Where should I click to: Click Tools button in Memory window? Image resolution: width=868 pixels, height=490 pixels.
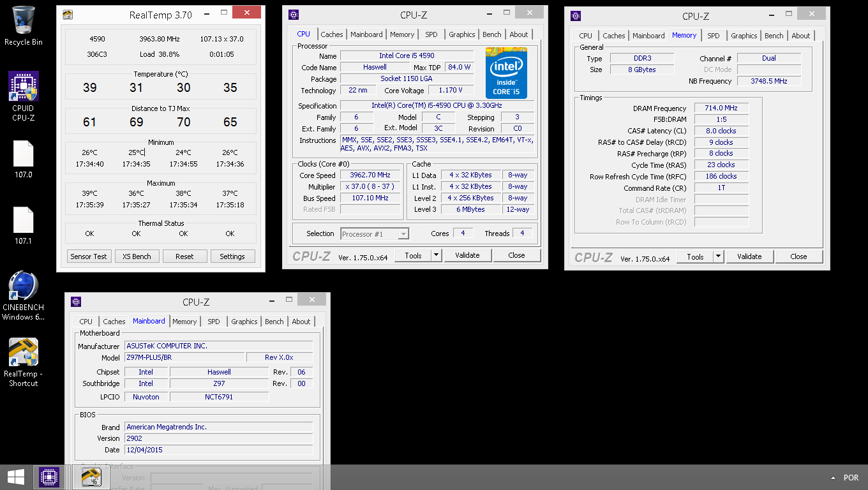(695, 256)
